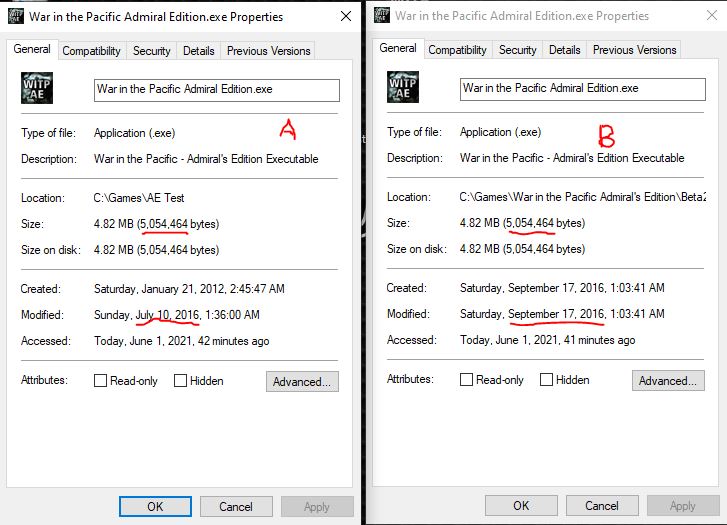Click the Description text in left window

click(x=206, y=159)
